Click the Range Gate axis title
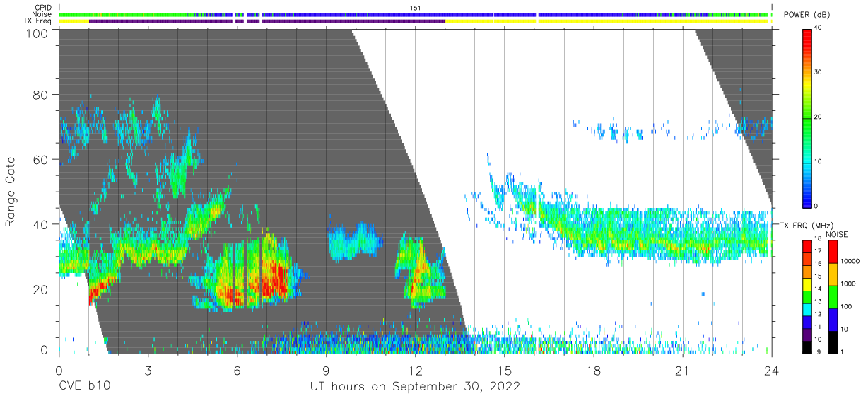This screenshot has height=401, width=868. (x=11, y=192)
